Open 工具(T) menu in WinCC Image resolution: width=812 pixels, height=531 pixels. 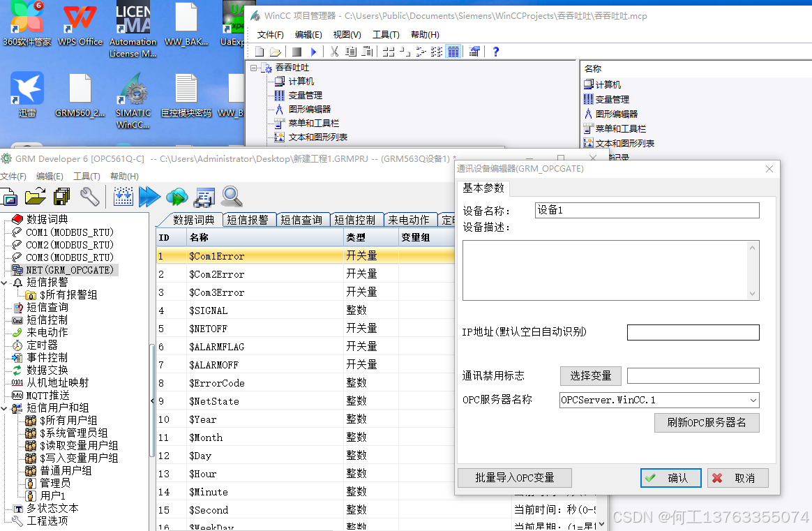click(386, 35)
